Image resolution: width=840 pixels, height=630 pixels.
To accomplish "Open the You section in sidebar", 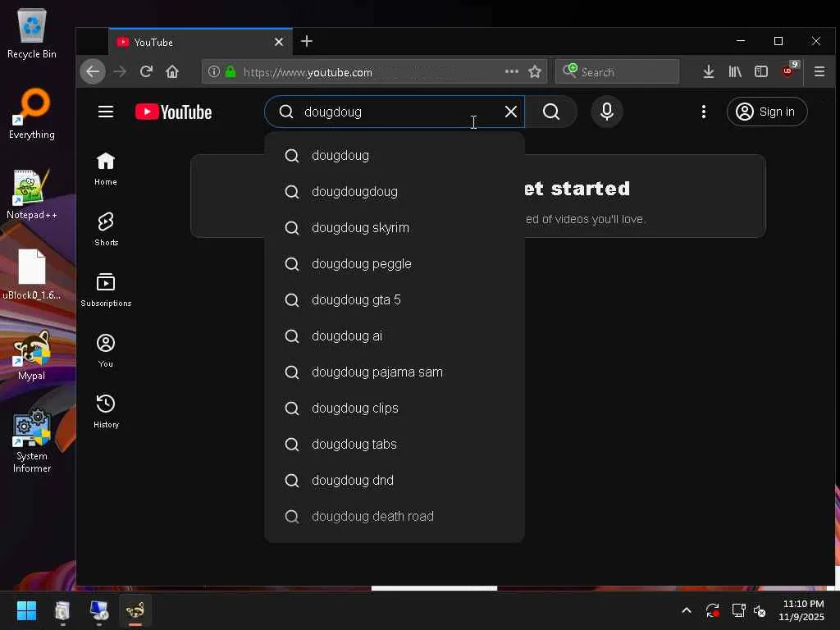I will (x=106, y=350).
